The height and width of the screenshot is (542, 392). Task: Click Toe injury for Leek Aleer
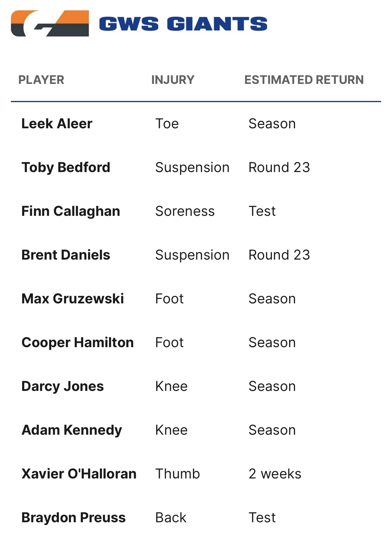click(x=167, y=124)
